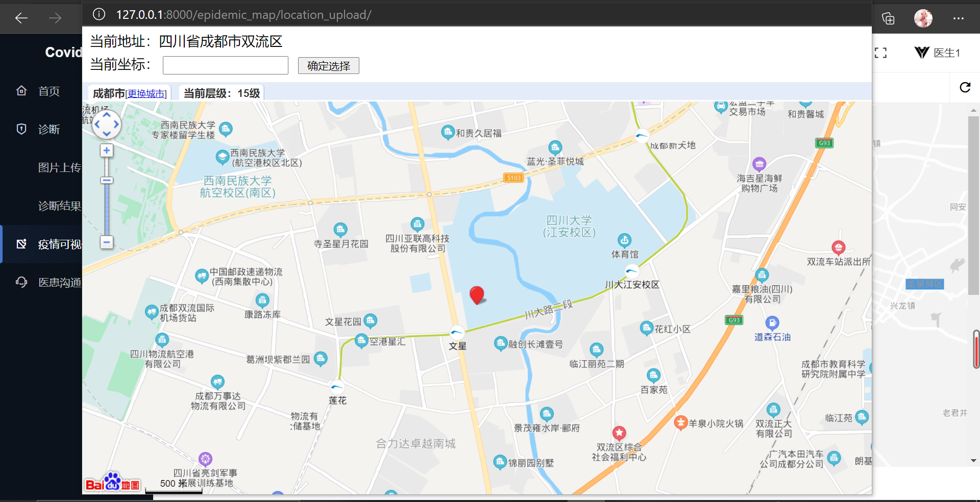Screen dimensions: 980x502
Task: Click the browser forward arrow
Action: (55, 18)
